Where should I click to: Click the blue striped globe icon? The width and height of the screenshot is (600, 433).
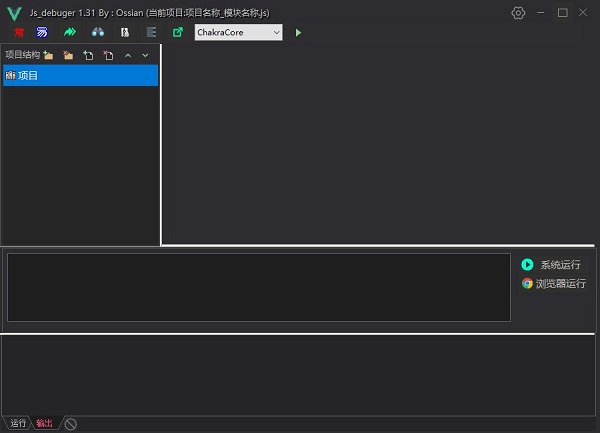pos(42,33)
